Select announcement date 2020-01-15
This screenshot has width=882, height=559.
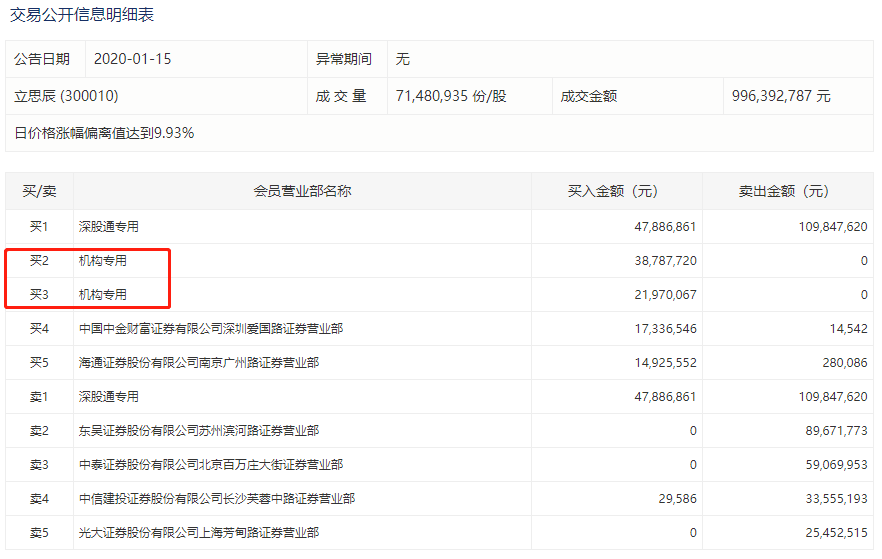click(132, 59)
